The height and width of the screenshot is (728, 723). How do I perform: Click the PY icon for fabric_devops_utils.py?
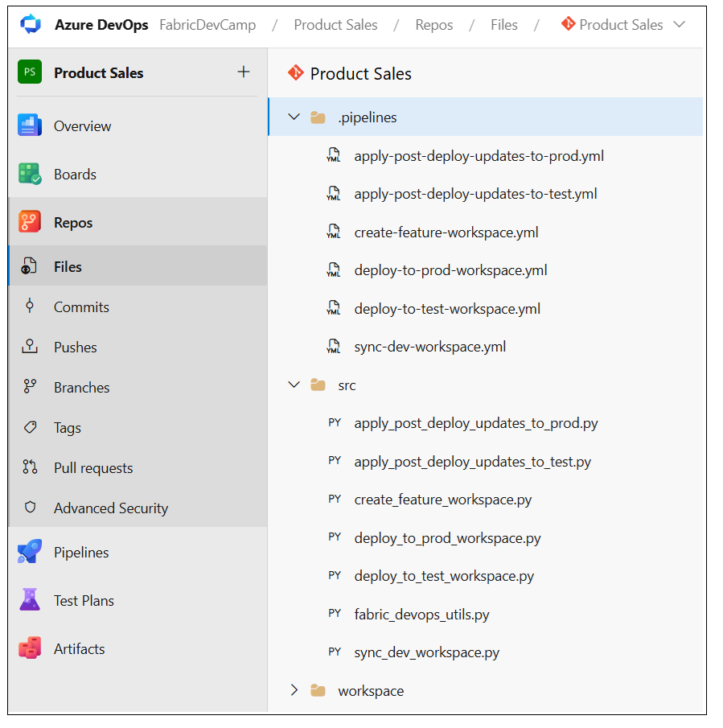tap(335, 613)
